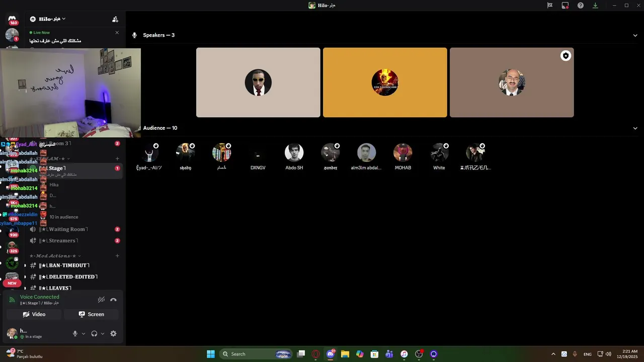644x362 pixels.
Task: Open audience member DXNGV
Action: coord(258,157)
